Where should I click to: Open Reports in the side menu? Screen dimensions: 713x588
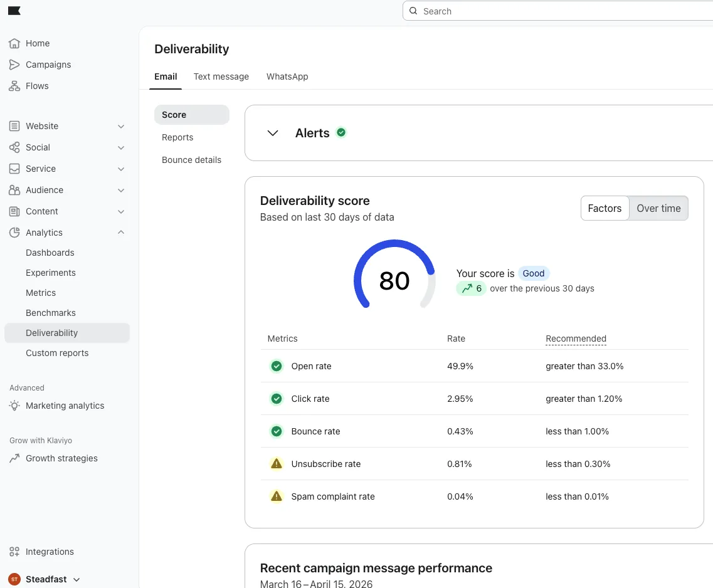177,137
